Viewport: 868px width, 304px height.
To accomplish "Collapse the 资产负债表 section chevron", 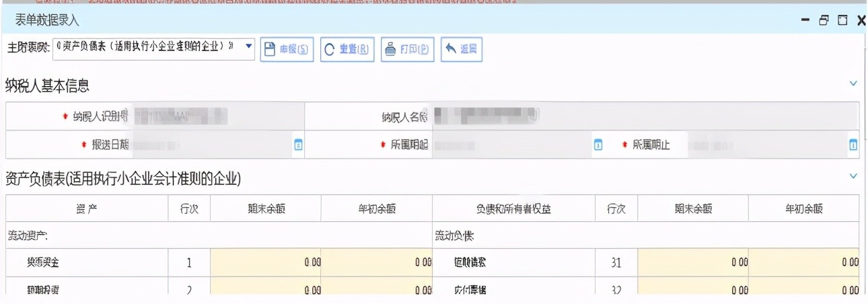I will (x=853, y=176).
